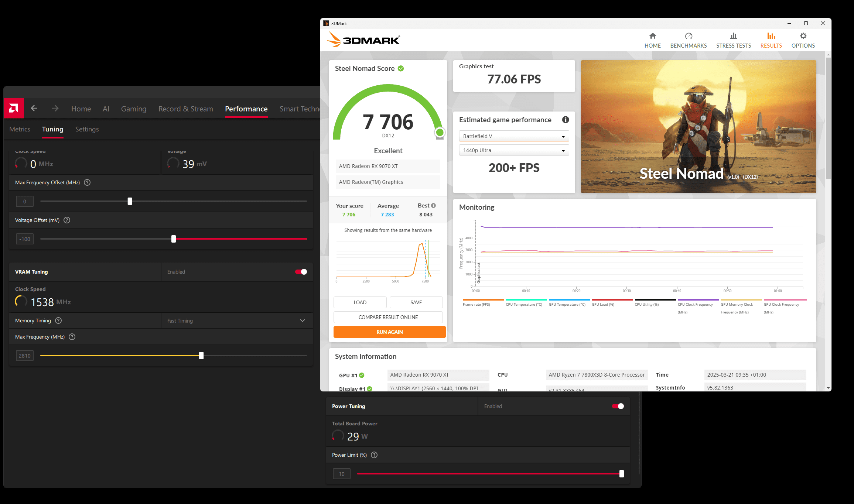This screenshot has width=854, height=504.
Task: Click the 3DMark logo in the header
Action: pos(363,40)
